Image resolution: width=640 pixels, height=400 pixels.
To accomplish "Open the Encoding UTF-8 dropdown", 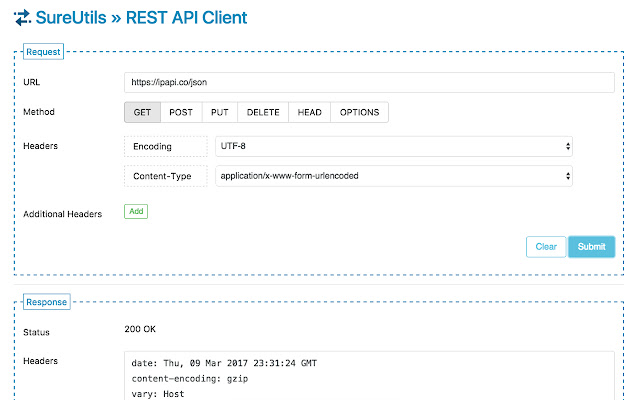I will [394, 146].
